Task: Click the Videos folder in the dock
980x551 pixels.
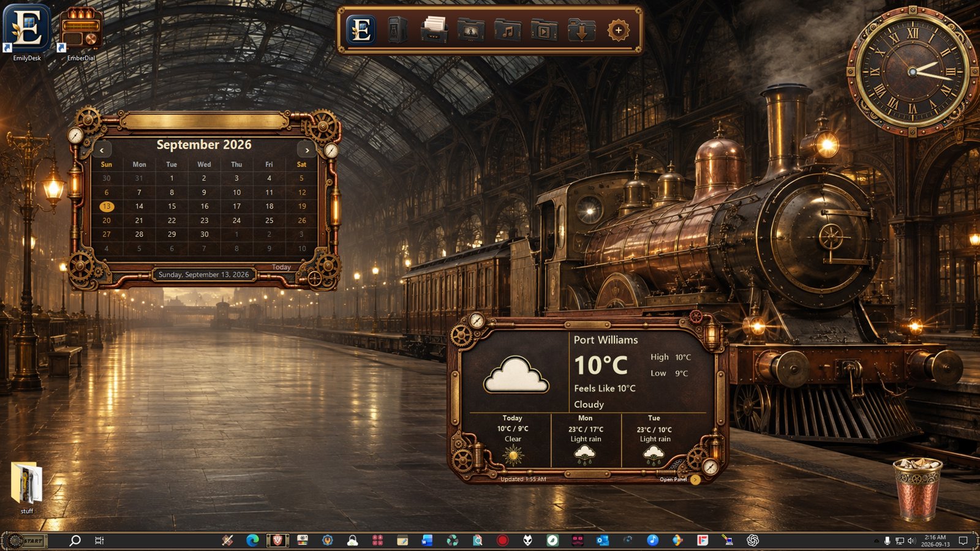Action: (544, 30)
